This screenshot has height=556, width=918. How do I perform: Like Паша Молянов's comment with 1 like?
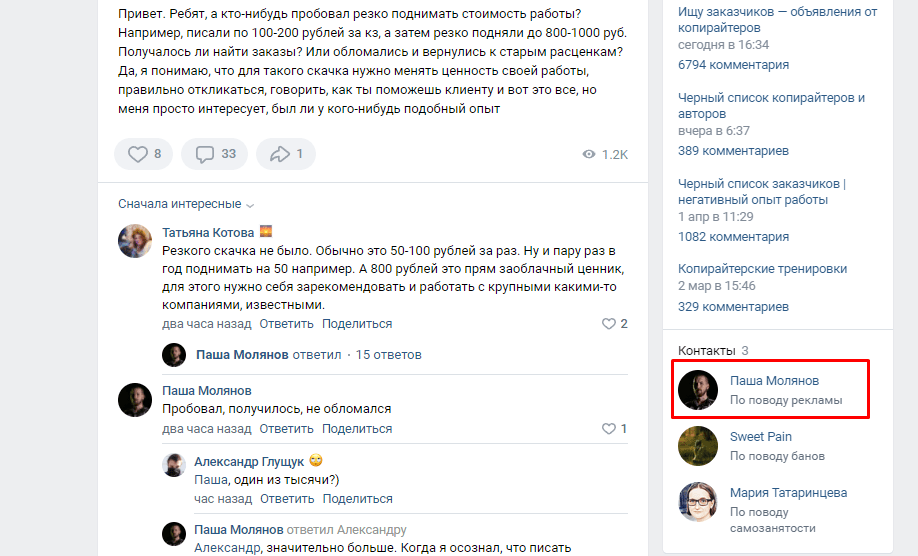point(608,429)
